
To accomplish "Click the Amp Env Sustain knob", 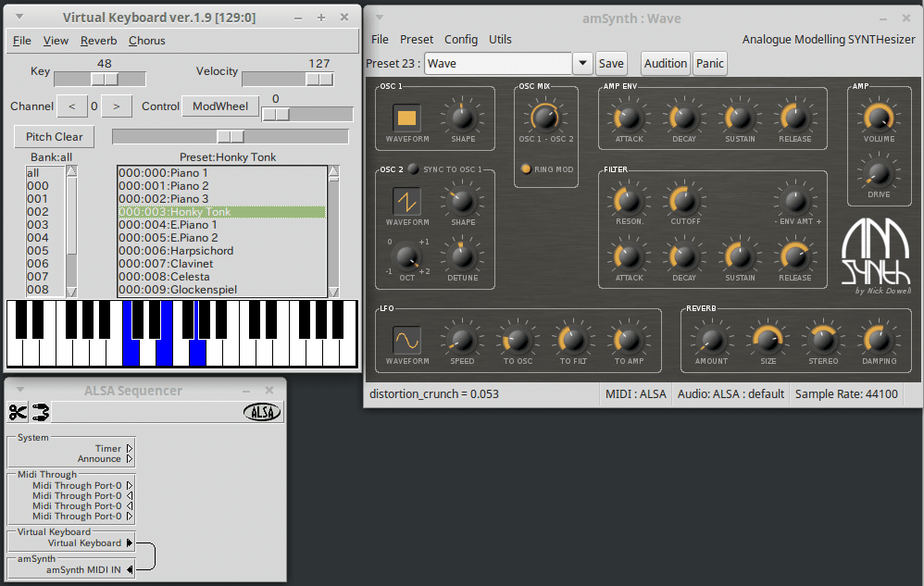I will (x=740, y=118).
